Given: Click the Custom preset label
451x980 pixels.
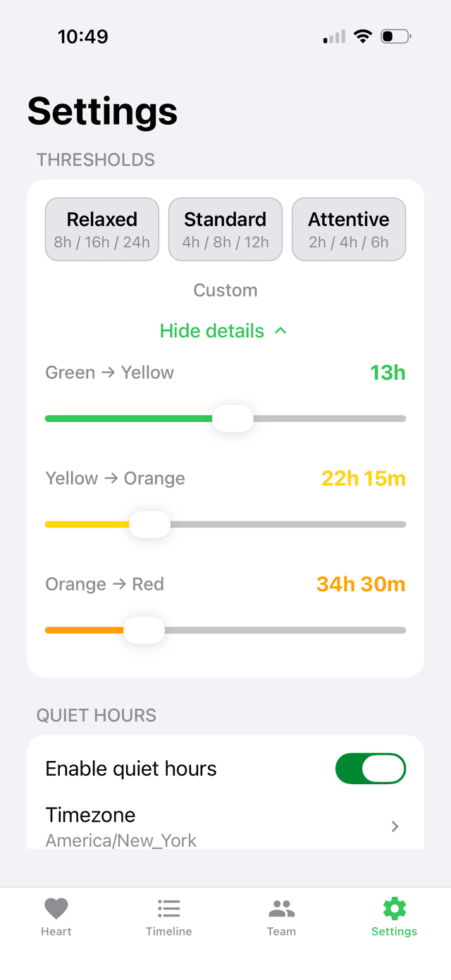Looking at the screenshot, I should click(225, 290).
